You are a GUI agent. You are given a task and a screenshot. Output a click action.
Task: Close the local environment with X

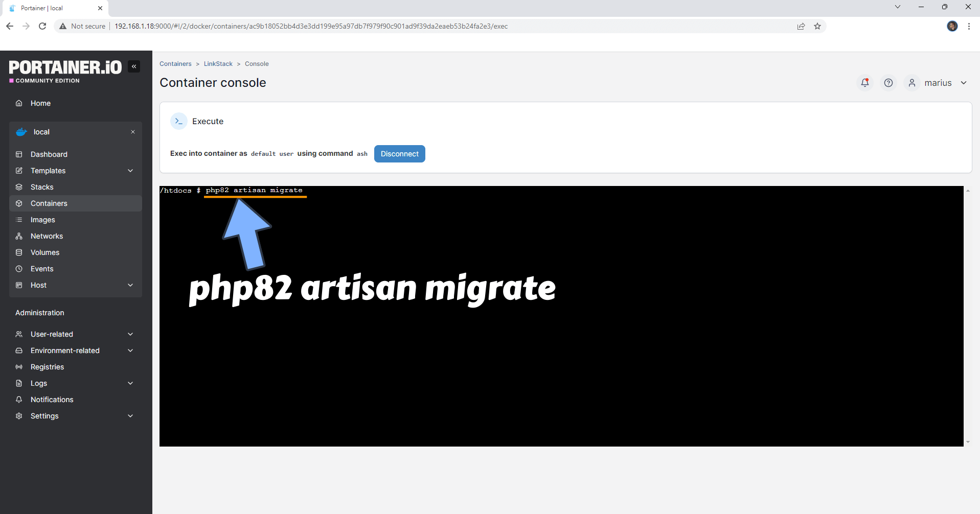133,132
